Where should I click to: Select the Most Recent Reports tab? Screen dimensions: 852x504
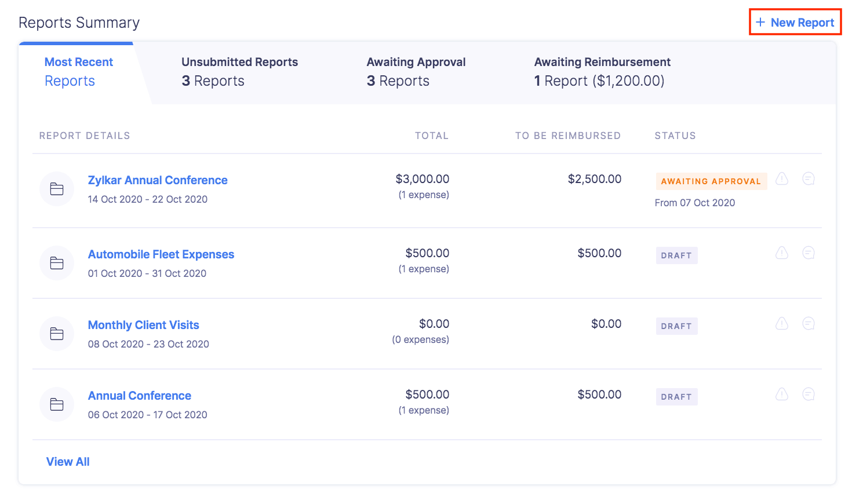tap(78, 72)
